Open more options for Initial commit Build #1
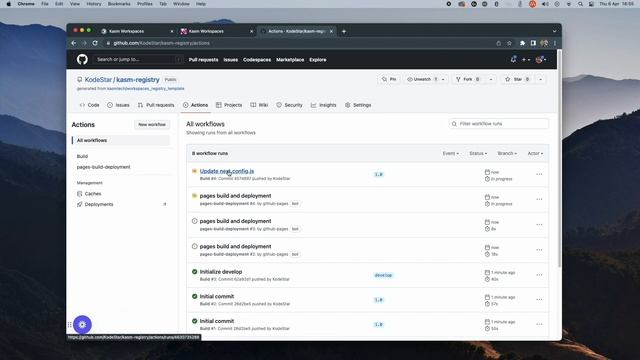 539,324
